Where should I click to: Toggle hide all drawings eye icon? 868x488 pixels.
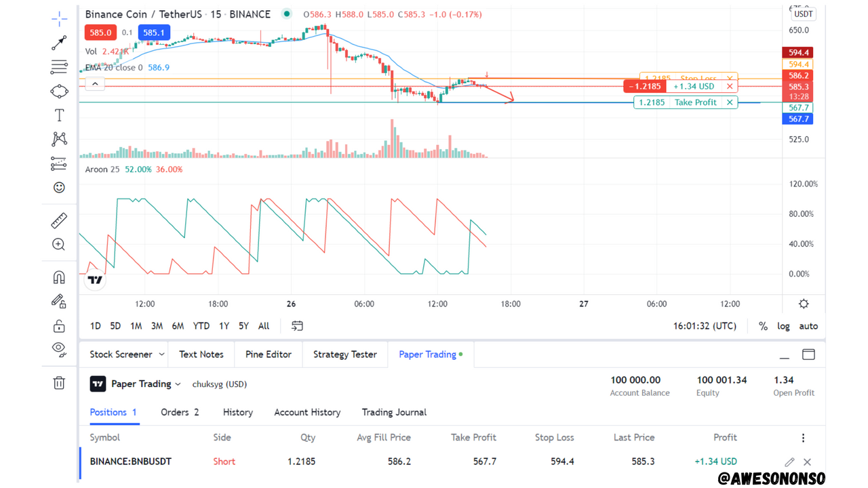click(59, 349)
